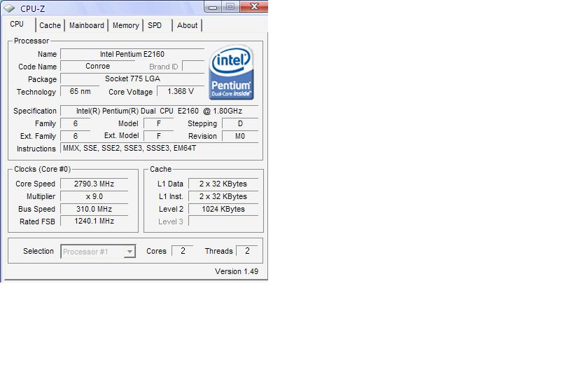Click the Ext. Family value field
The width and height of the screenshot is (588, 368).
pyautogui.click(x=76, y=136)
